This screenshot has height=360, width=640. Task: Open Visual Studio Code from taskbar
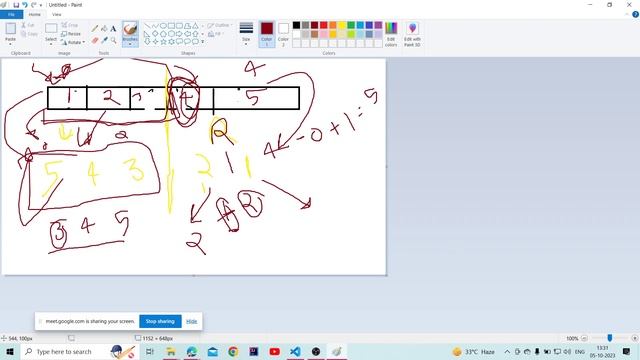pos(295,351)
